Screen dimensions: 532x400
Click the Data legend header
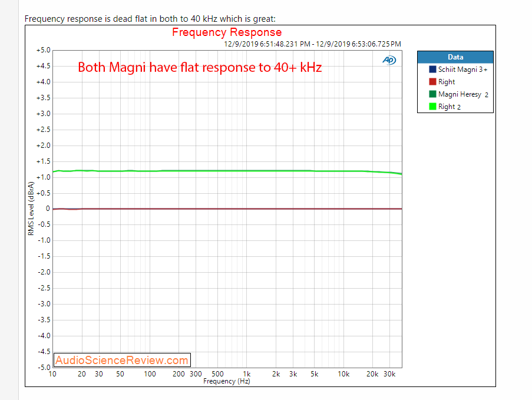[455, 57]
